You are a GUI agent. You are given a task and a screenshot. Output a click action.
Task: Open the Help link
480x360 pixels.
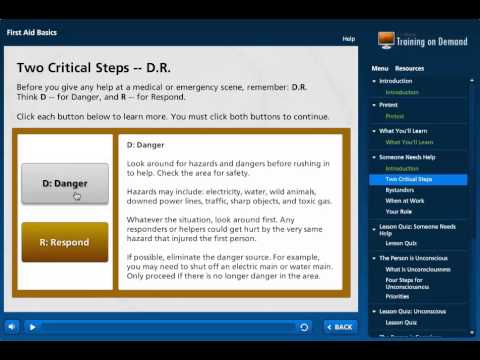pos(349,39)
